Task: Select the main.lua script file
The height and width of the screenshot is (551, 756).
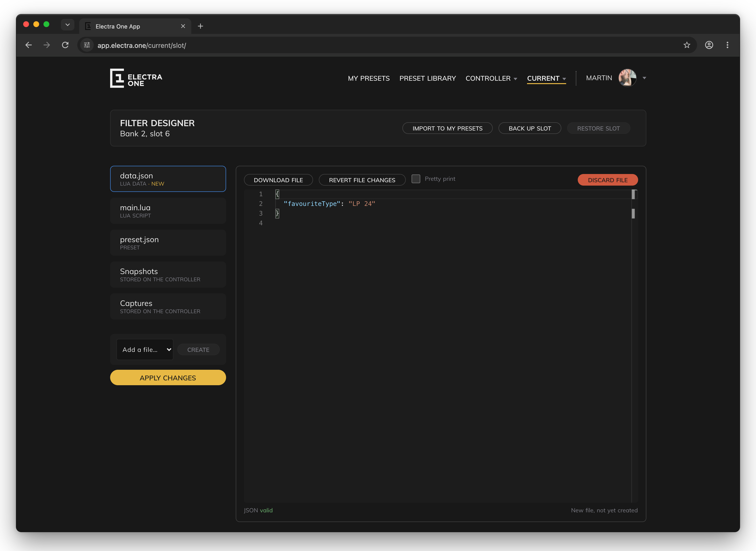Action: click(168, 211)
